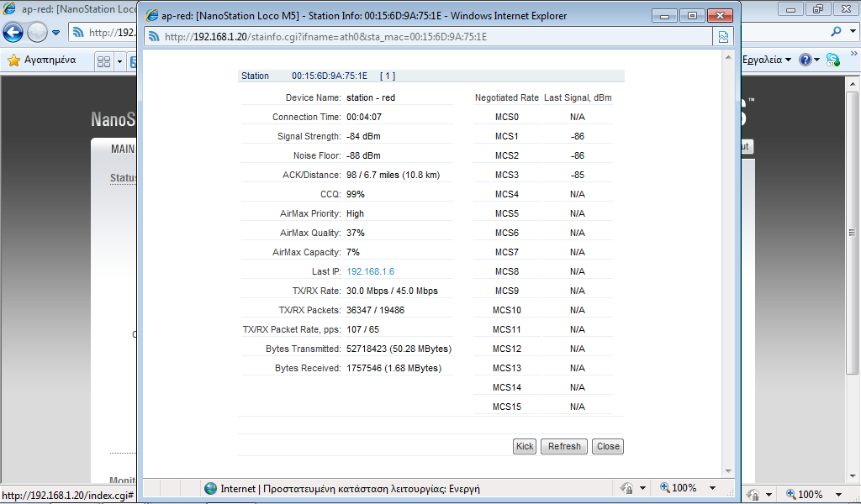Click the main window zoom 100% control

point(805,494)
